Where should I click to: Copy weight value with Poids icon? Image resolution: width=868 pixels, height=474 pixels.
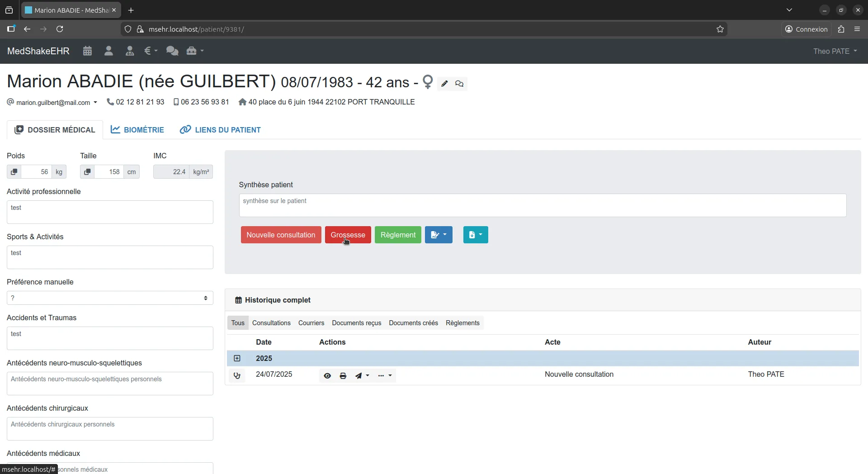pyautogui.click(x=14, y=172)
